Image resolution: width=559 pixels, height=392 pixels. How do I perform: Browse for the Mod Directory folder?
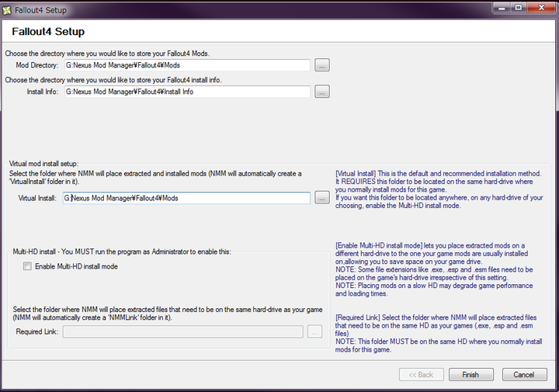(x=322, y=65)
